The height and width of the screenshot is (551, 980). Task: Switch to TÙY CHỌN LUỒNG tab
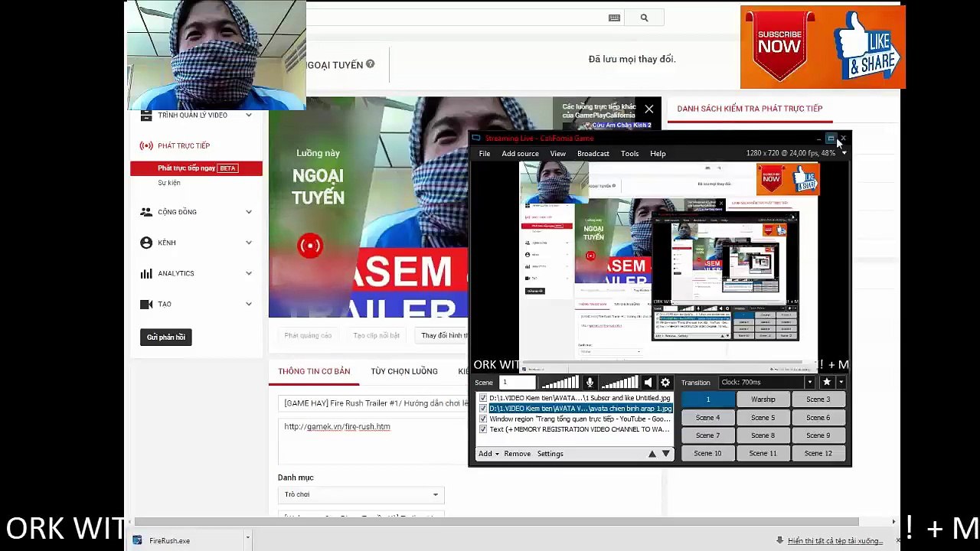click(404, 371)
